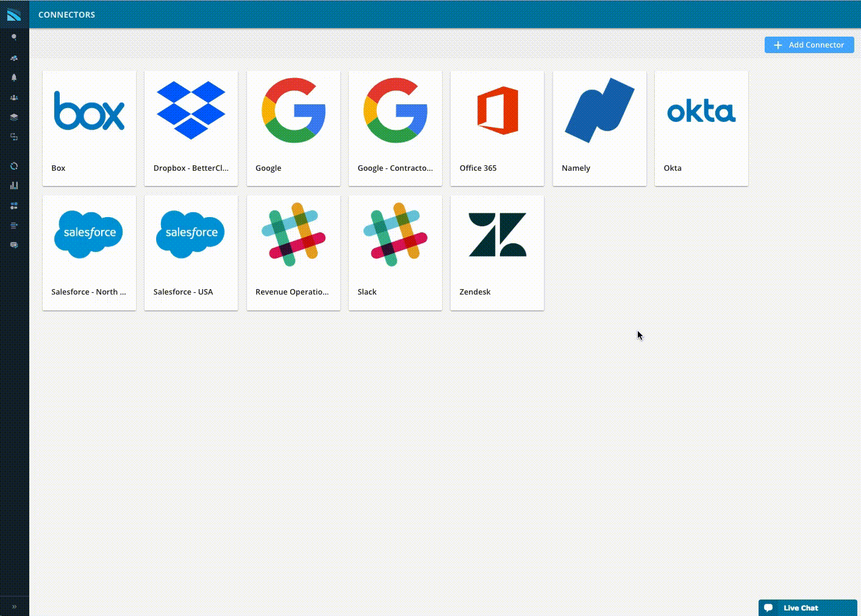Open users via the people icon
Screen dimensions: 861x616
pyautogui.click(x=14, y=98)
